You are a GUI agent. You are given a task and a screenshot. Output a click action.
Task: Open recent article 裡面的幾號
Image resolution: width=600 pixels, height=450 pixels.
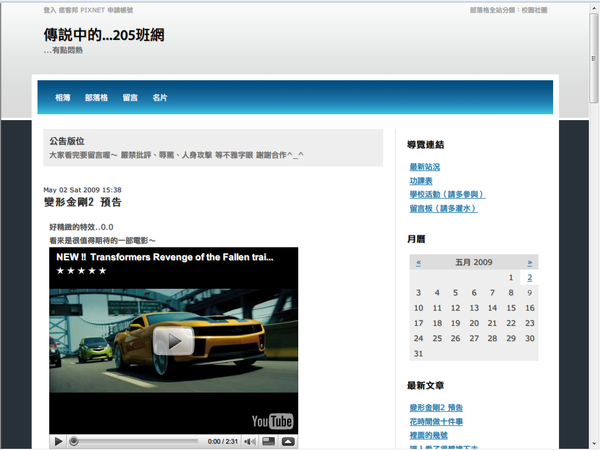tap(429, 435)
